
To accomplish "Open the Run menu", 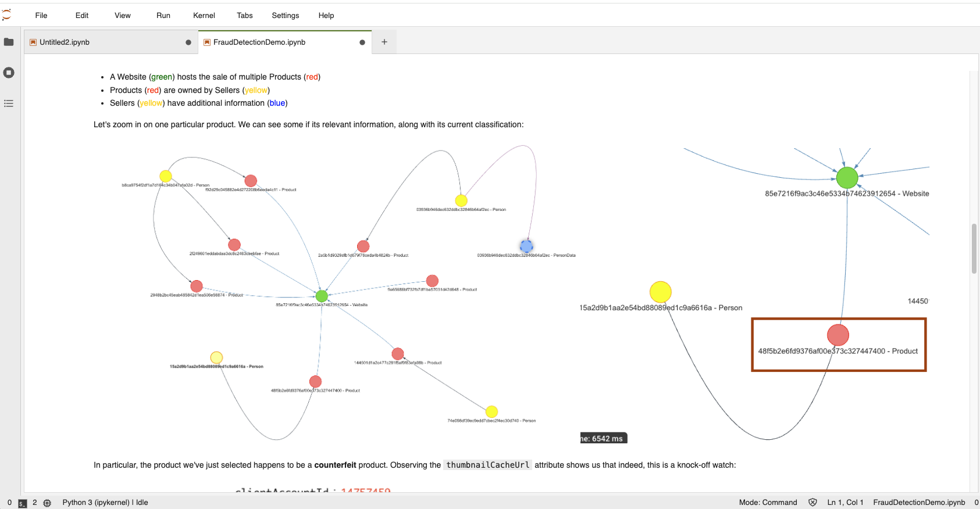I will [163, 16].
